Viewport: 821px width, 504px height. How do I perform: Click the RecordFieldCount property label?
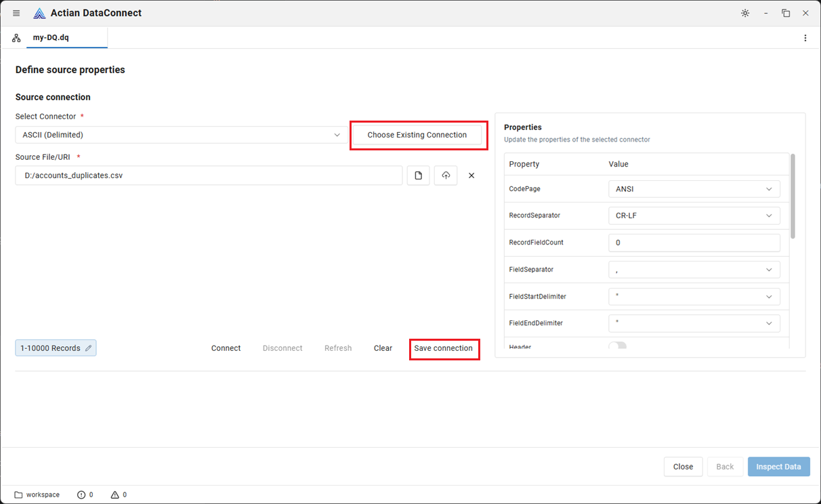536,243
